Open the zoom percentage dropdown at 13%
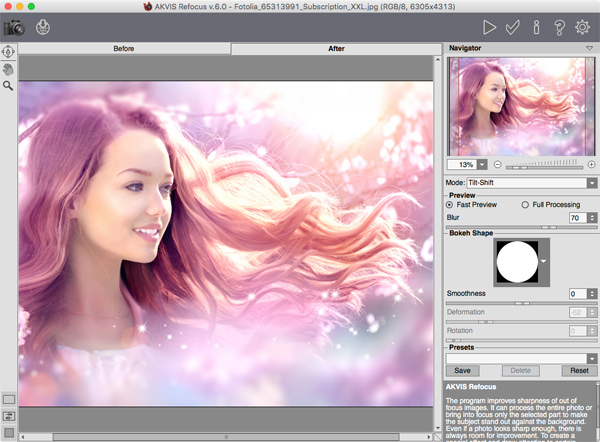Screen dimensions: 600x442 [x=482, y=164]
